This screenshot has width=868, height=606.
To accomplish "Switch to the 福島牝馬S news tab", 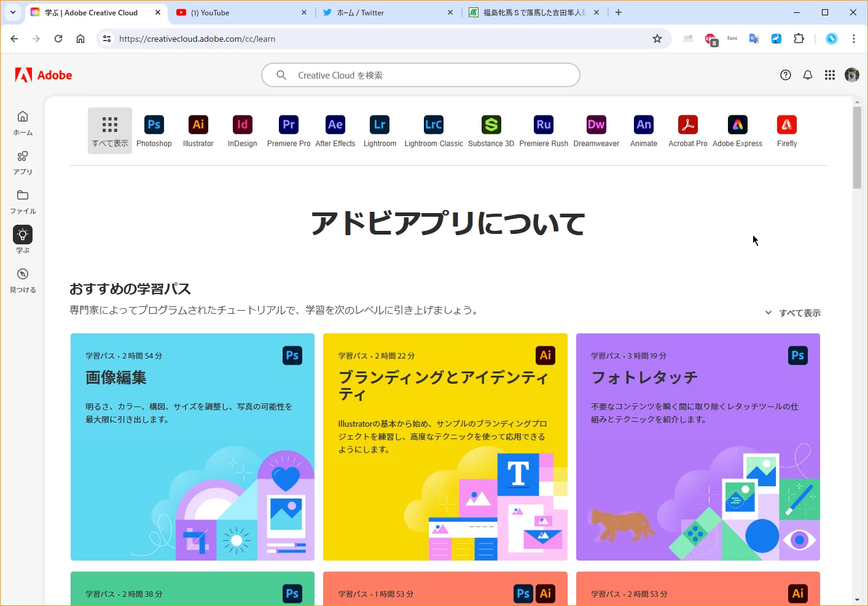I will click(533, 12).
